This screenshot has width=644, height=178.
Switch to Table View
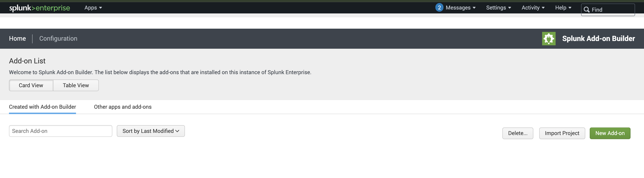click(76, 85)
